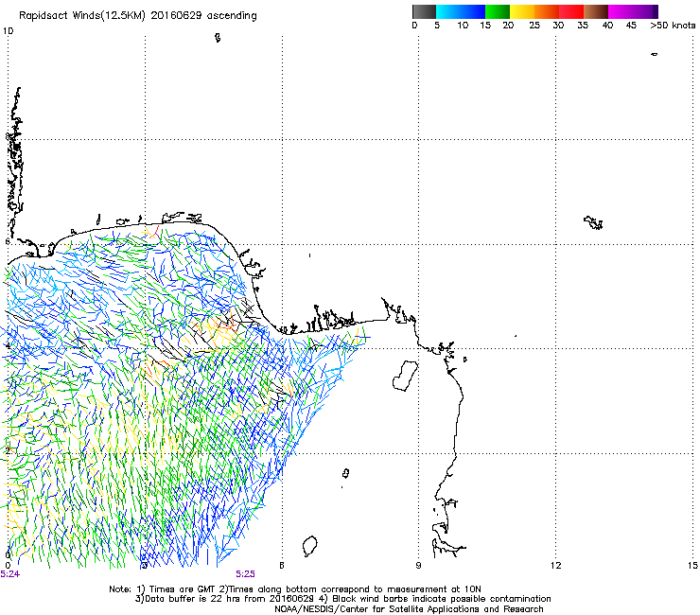
Task: Click the "30" legend label
Action: (x=558, y=26)
